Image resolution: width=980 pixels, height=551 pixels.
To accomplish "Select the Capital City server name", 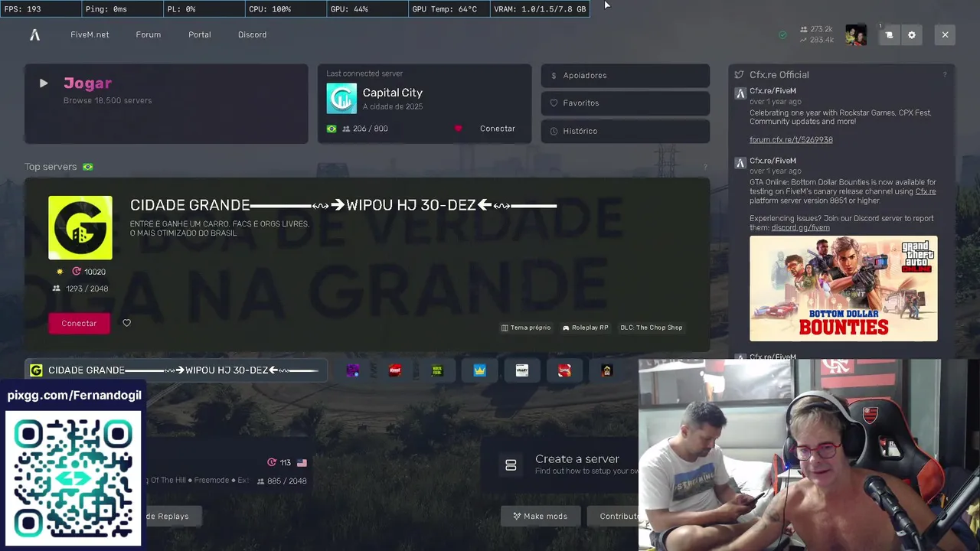I will point(392,93).
